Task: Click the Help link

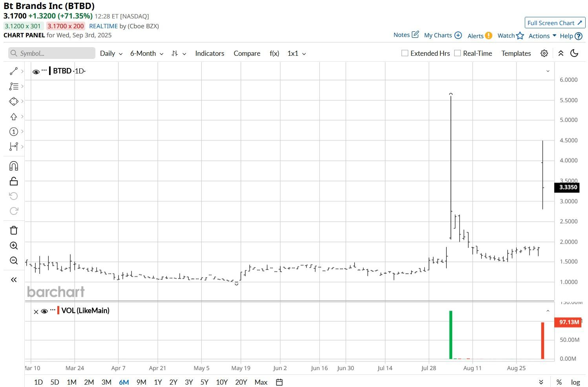Action: pos(566,36)
